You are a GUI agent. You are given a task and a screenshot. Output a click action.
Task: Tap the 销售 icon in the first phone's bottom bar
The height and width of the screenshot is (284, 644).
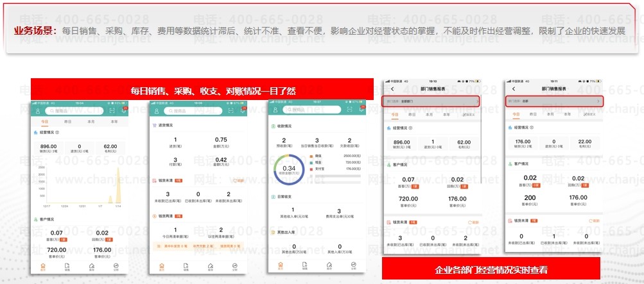pyautogui.click(x=67, y=265)
